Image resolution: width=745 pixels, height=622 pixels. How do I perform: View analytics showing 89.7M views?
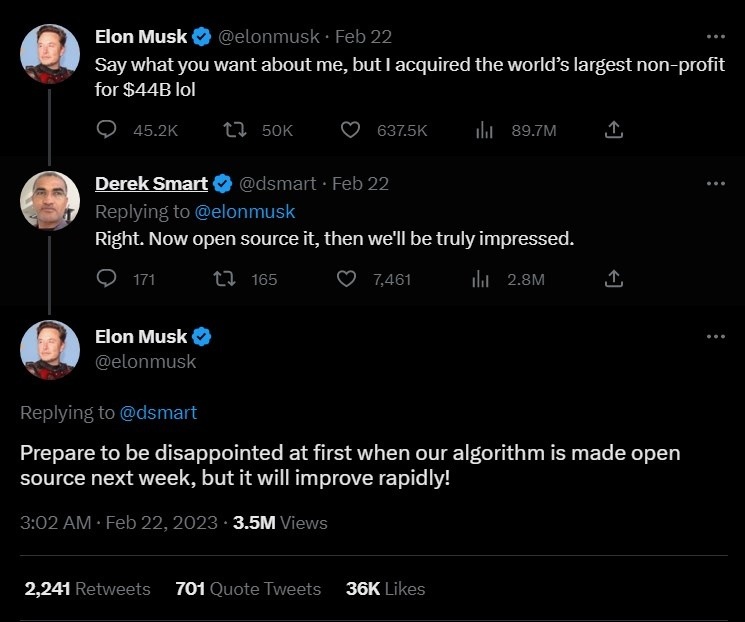click(484, 130)
